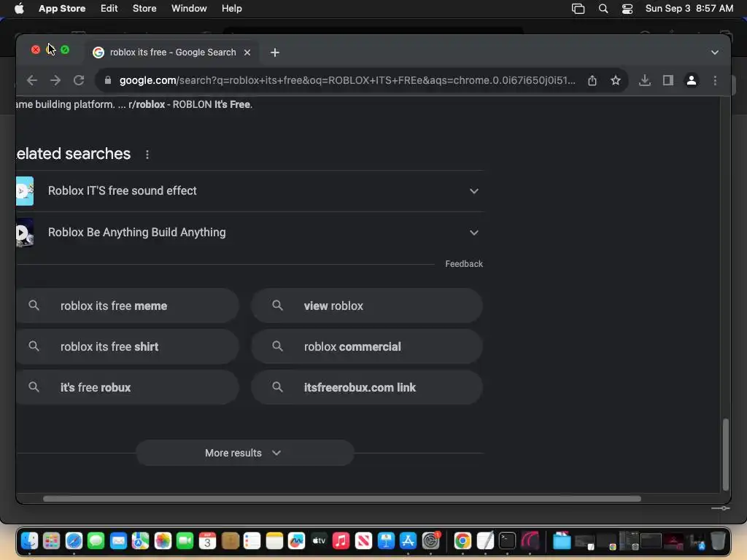
Task: Open the Window menu
Action: [x=189, y=9]
